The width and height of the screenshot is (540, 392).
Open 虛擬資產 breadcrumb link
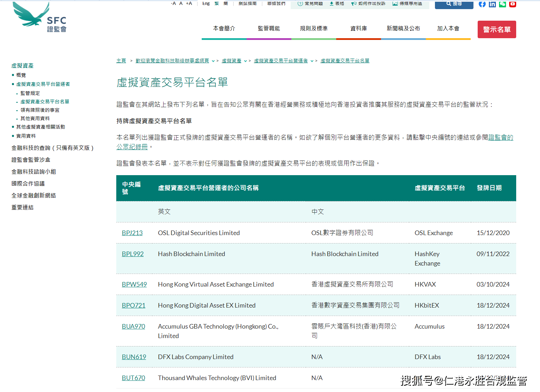231,61
